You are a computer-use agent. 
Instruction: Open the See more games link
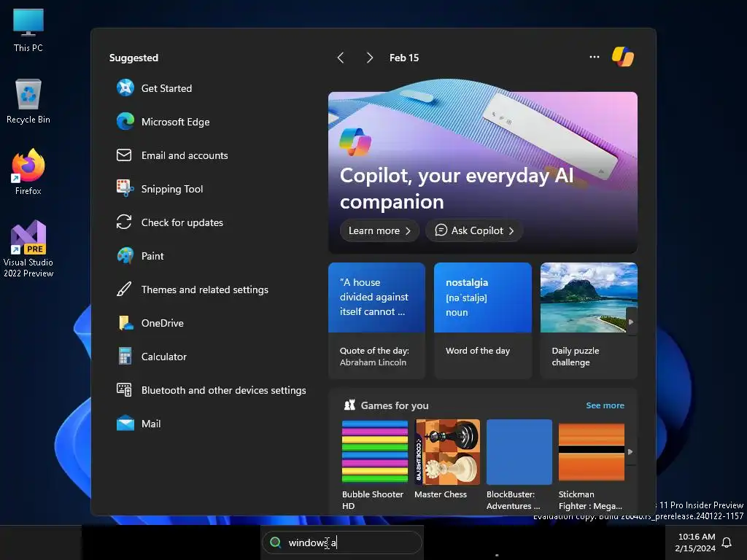605,405
